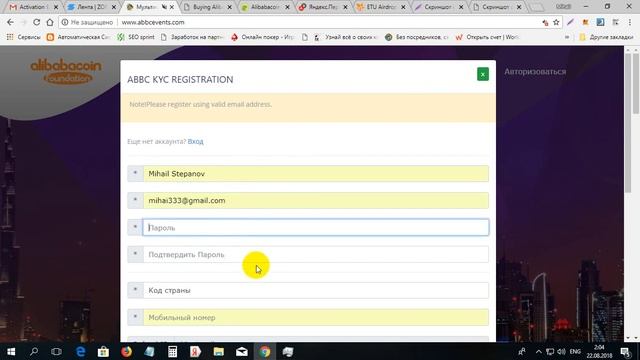The height and width of the screenshot is (360, 640).
Task: Open Windows taskbar search
Action: click(34, 351)
